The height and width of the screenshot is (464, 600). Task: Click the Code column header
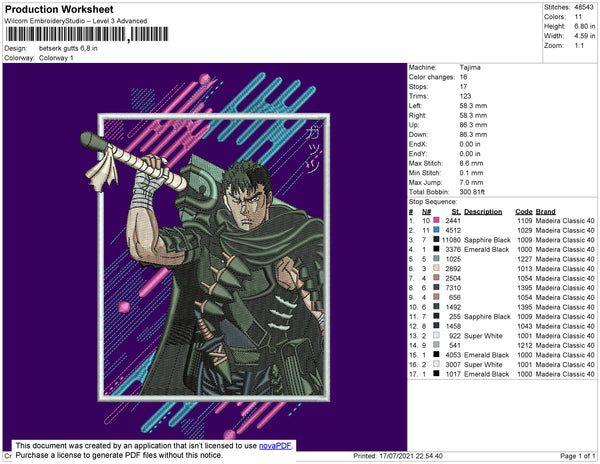pos(524,212)
